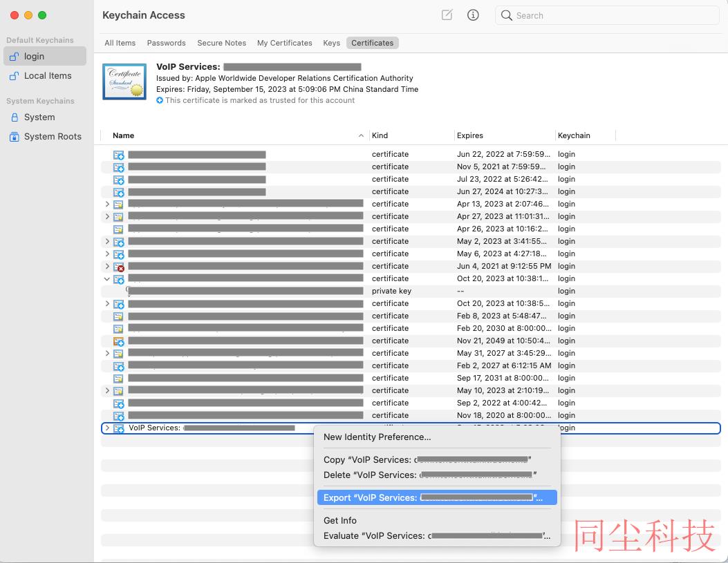Click the "private key" kind cell
Viewport: 728px width, 563px height.
(391, 292)
